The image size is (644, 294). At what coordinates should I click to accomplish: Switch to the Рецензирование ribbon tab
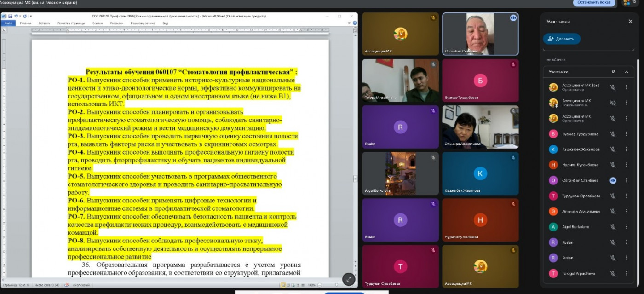[x=143, y=23]
